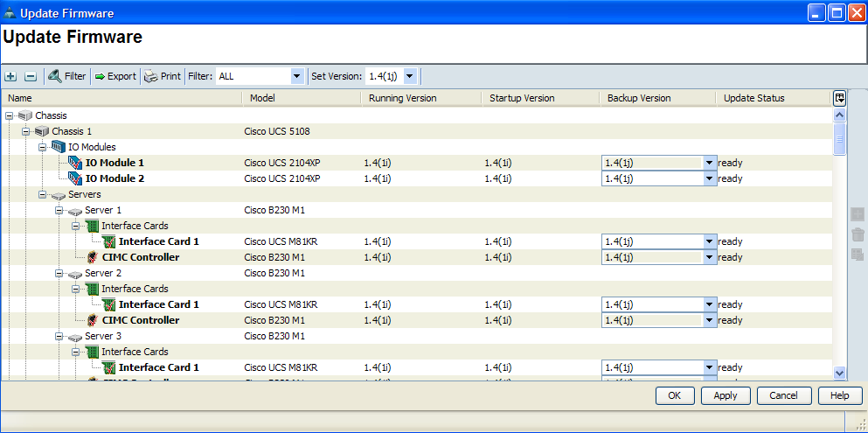
Task: Click the collapse all minus icon
Action: point(31,77)
